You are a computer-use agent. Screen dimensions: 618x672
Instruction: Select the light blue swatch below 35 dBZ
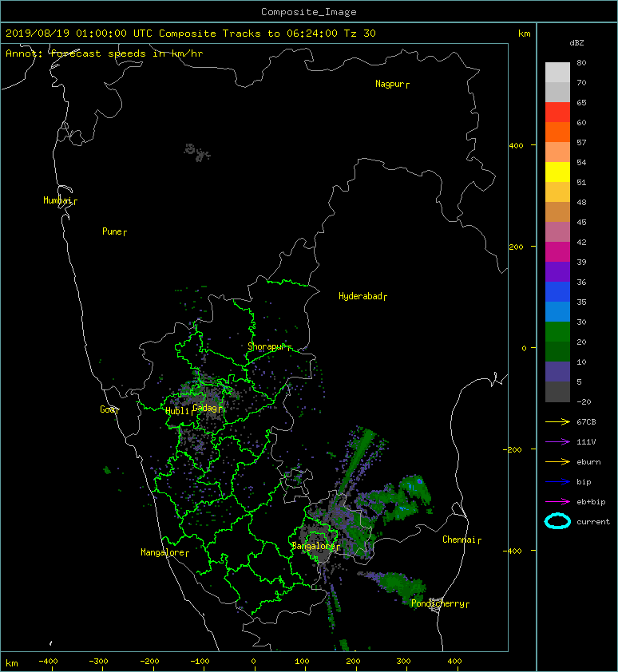click(557, 311)
